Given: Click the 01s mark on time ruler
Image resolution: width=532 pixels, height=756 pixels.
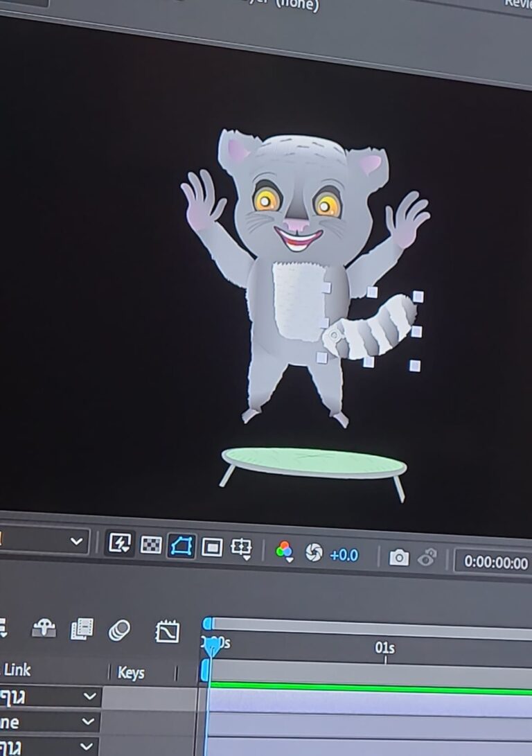Looking at the screenshot, I should click(384, 649).
